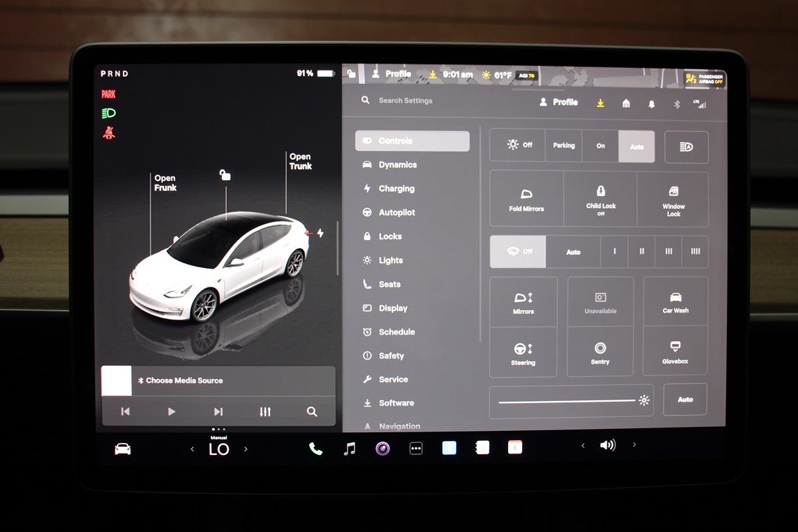Click the headlight high beam icon button

tap(686, 147)
